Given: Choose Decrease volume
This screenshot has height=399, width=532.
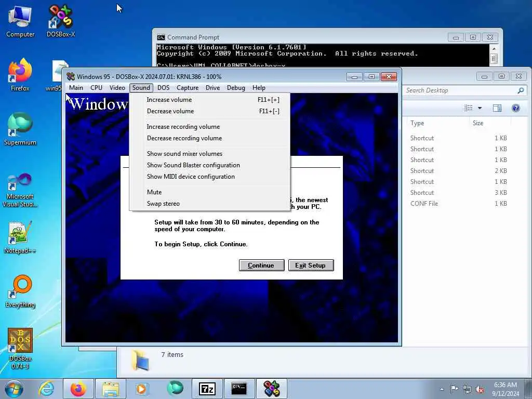Looking at the screenshot, I should click(x=210, y=111).
